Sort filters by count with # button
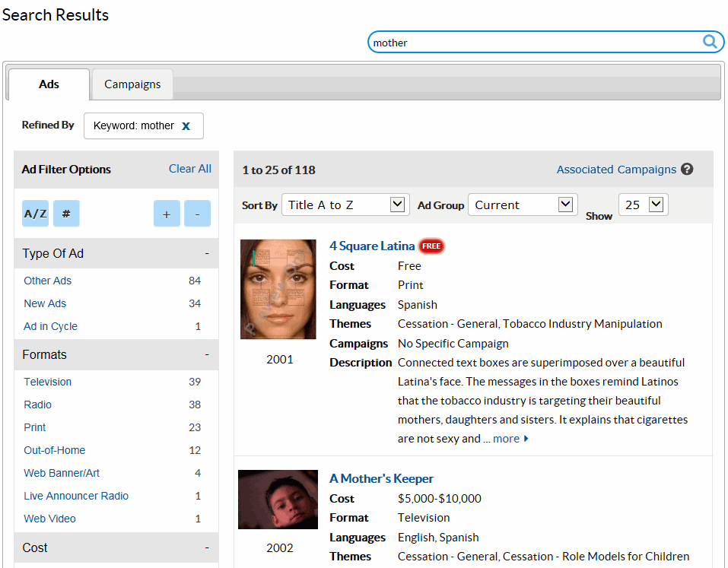Image resolution: width=728 pixels, height=568 pixels. click(66, 214)
